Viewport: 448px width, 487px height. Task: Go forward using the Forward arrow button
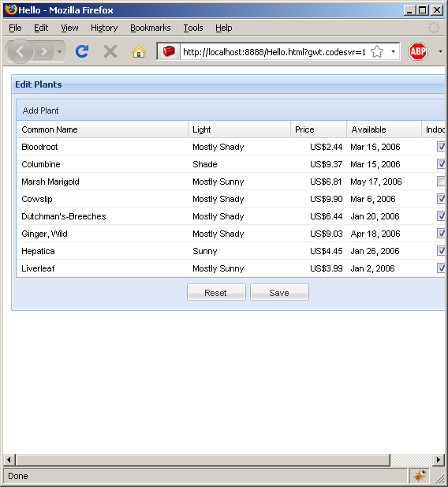click(x=44, y=51)
